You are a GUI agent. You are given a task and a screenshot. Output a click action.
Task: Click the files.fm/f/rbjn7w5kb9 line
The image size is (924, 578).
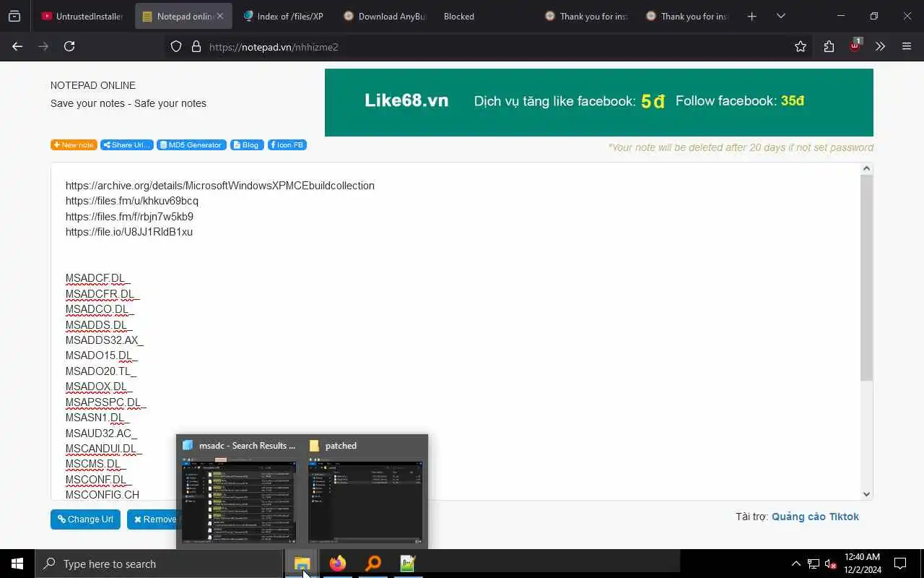click(129, 217)
